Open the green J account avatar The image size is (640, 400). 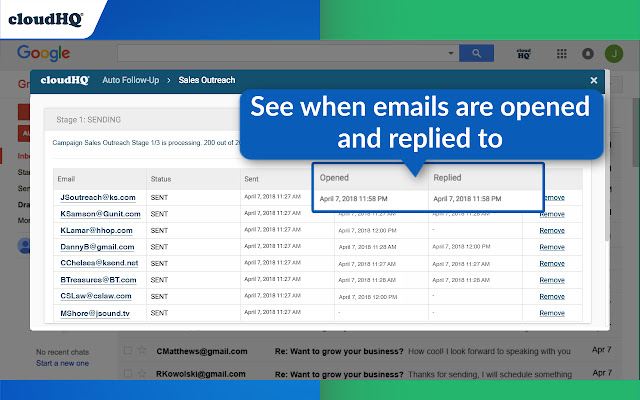click(614, 53)
